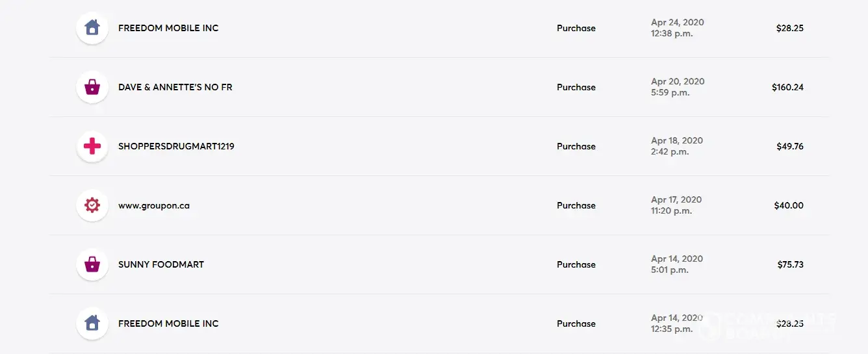The height and width of the screenshot is (354, 868).
Task: Click the pink plus icon for SHOPPERSDRUGMART1219
Action: [92, 146]
